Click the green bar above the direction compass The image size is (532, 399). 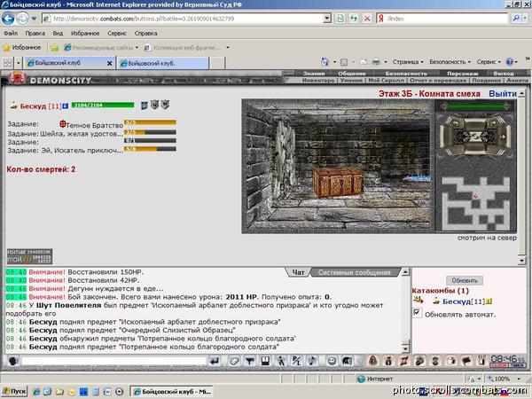point(475,106)
